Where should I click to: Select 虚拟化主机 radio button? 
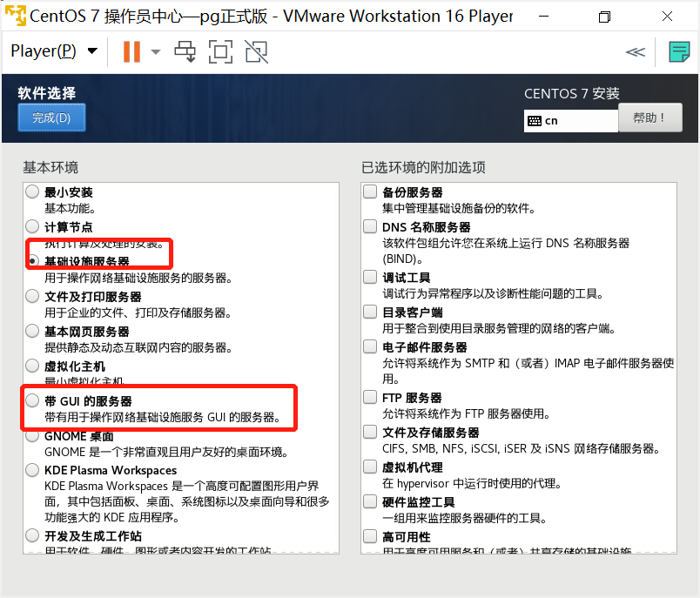[32, 366]
